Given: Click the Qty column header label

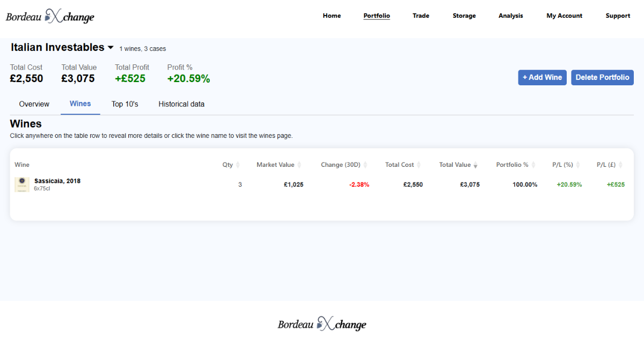Looking at the screenshot, I should [228, 165].
